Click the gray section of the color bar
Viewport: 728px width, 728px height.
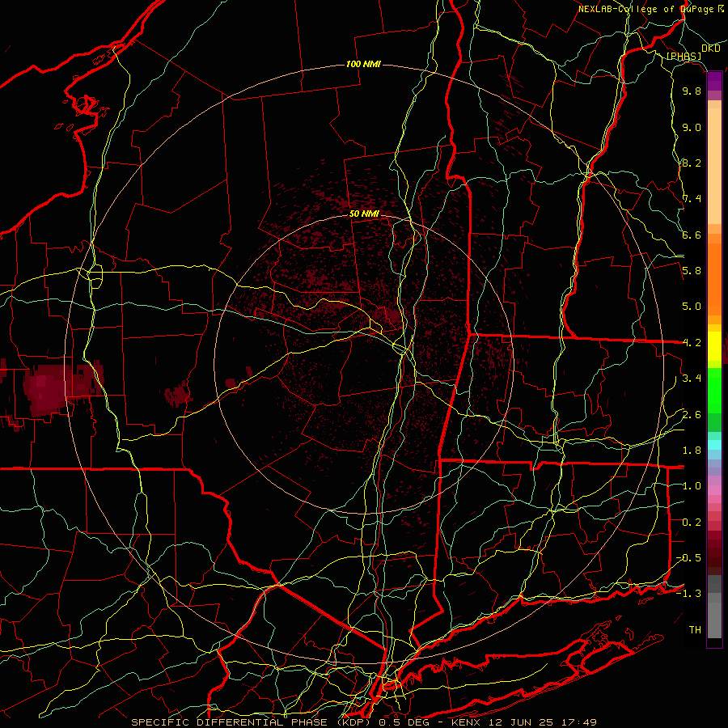[x=714, y=607]
